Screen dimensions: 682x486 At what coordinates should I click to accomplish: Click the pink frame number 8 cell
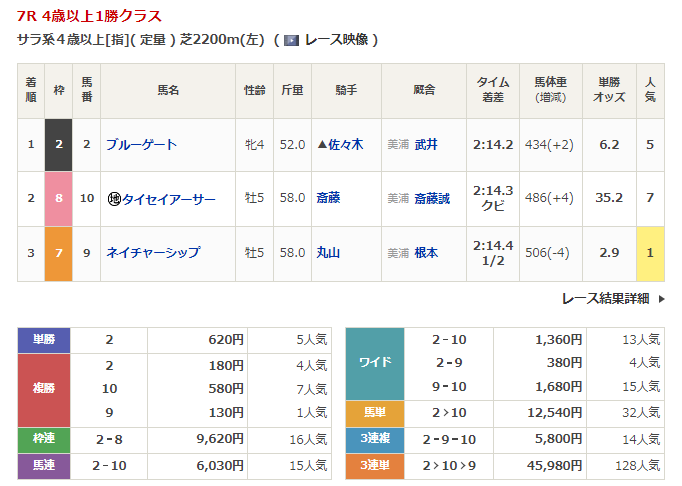pyautogui.click(x=59, y=199)
